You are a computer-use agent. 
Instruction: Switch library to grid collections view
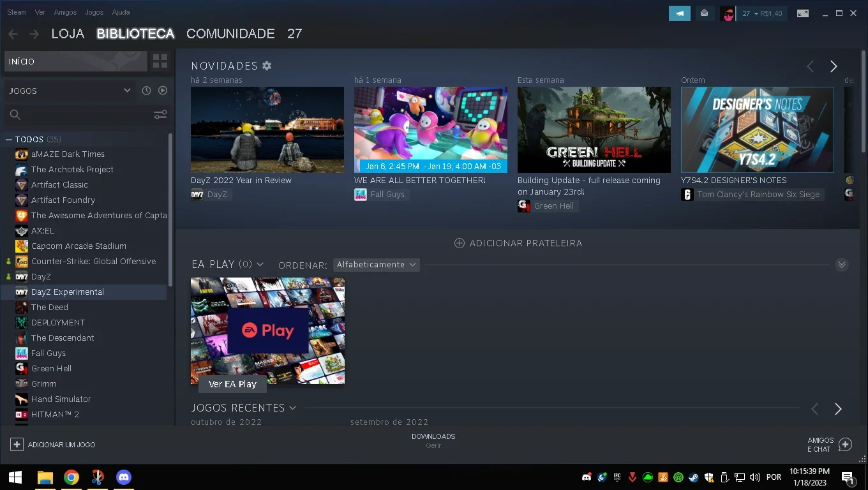click(x=160, y=61)
